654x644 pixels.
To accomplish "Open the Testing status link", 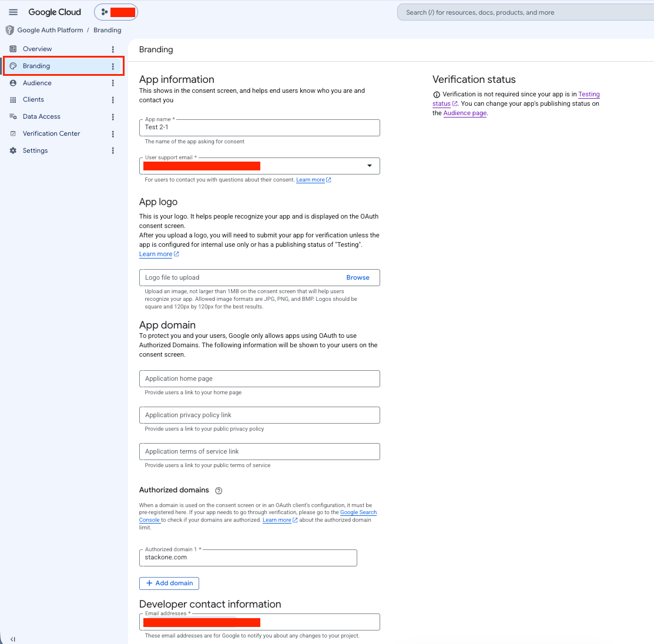I will [x=589, y=94].
